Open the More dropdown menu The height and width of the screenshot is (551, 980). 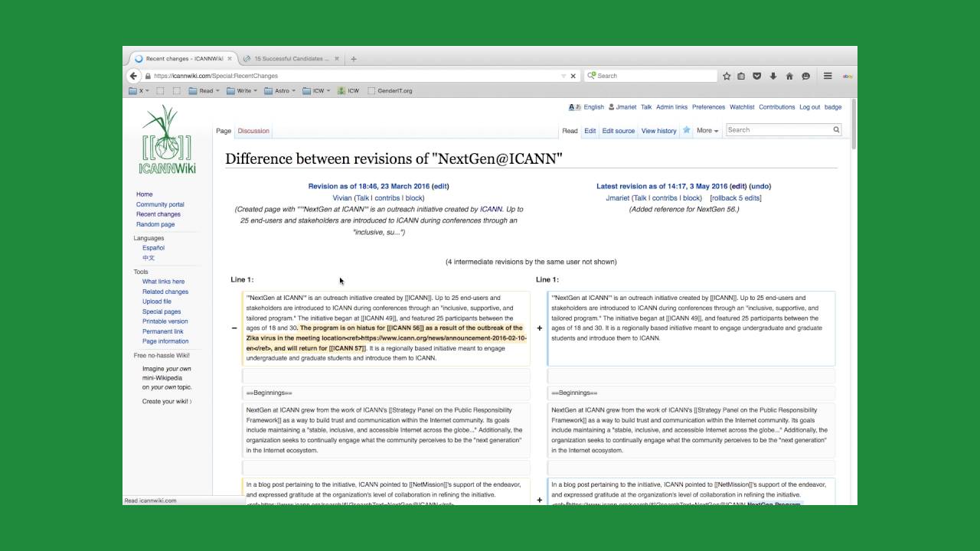(707, 131)
